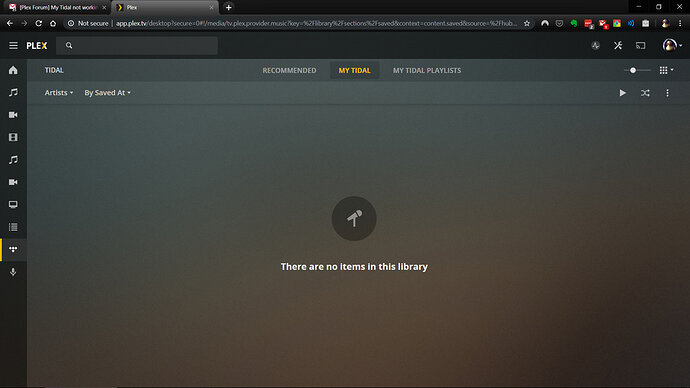The image size is (690, 388).
Task: Click the PLEX logo
Action: tap(37, 46)
